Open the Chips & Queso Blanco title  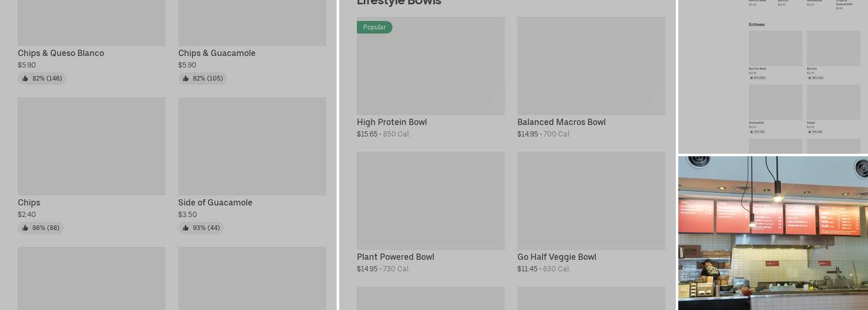[x=61, y=53]
